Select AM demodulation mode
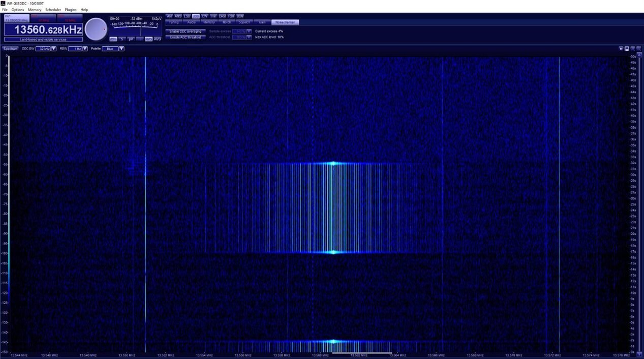This screenshot has height=359, width=644. (169, 16)
